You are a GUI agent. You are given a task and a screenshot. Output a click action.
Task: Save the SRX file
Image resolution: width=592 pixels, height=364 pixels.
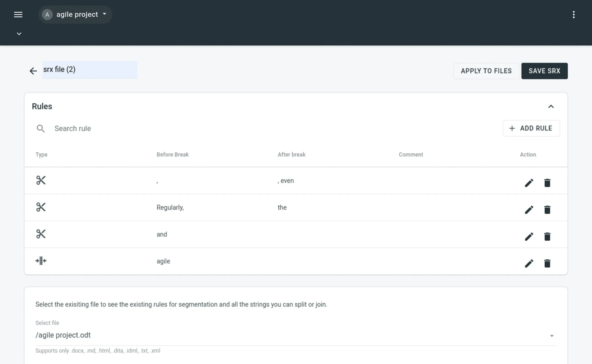pyautogui.click(x=544, y=71)
